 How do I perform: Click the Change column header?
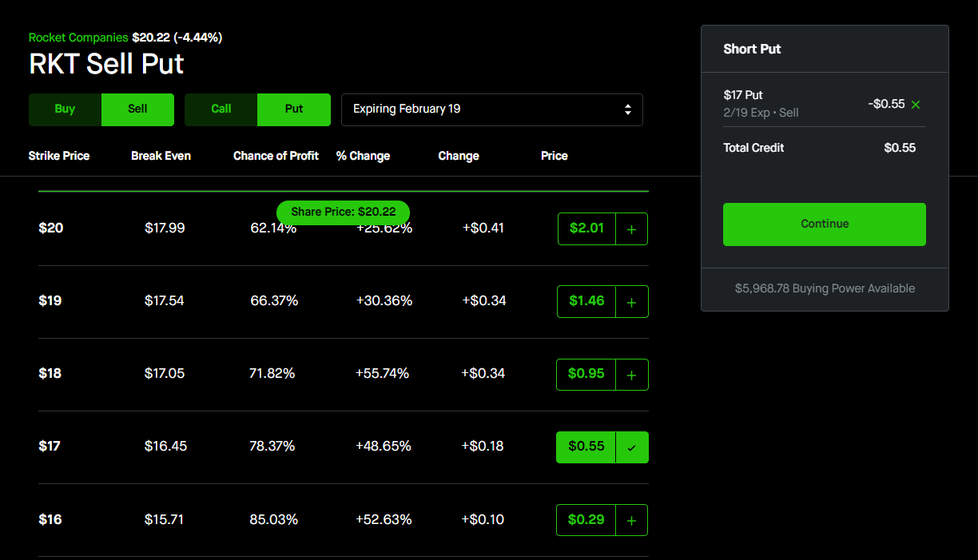tap(459, 156)
